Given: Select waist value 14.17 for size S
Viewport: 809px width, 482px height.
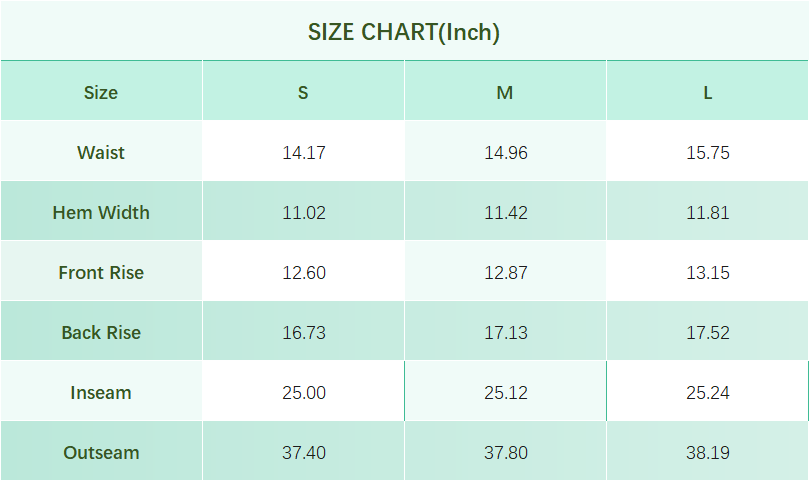Looking at the screenshot, I should point(304,153).
